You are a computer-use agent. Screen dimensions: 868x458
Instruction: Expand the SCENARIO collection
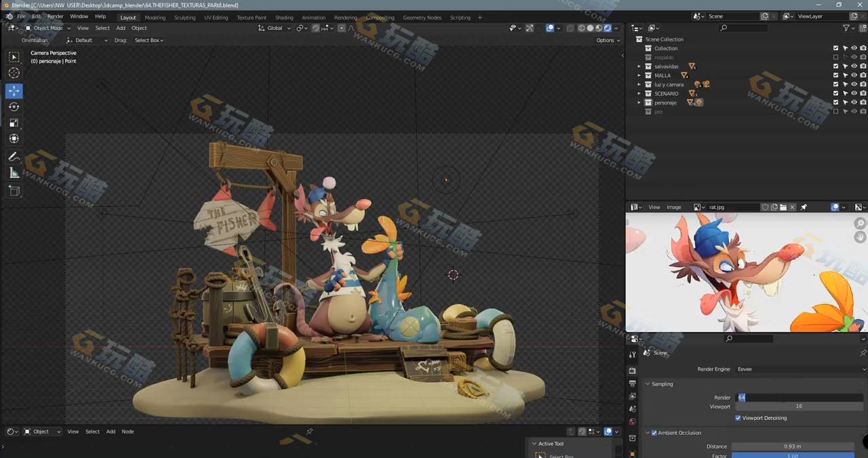(639, 94)
